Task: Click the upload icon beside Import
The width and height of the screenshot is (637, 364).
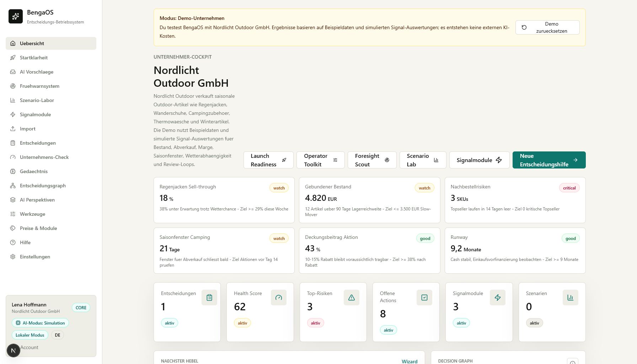Action: (x=13, y=129)
